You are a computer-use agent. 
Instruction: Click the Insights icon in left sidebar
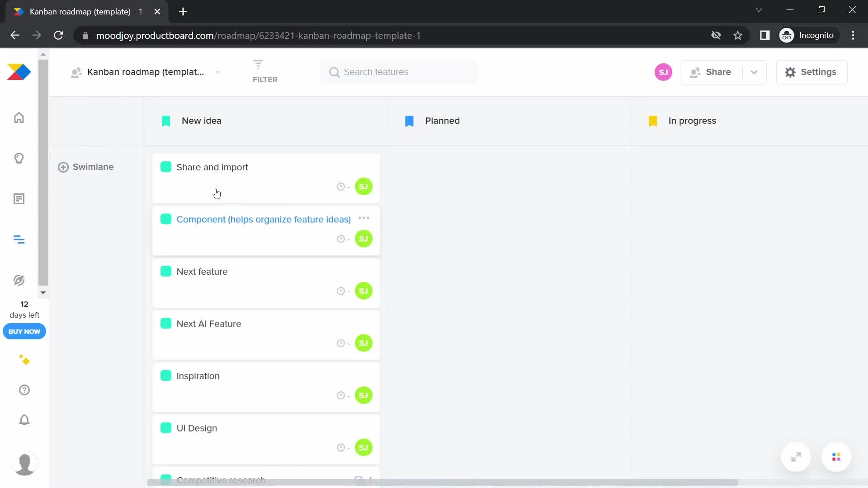coord(19,157)
